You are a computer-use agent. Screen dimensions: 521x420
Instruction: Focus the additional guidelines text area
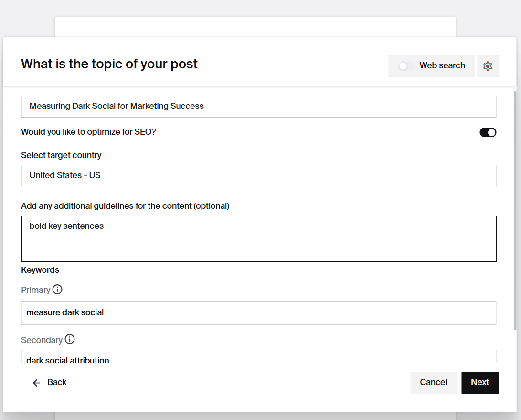[x=258, y=239]
